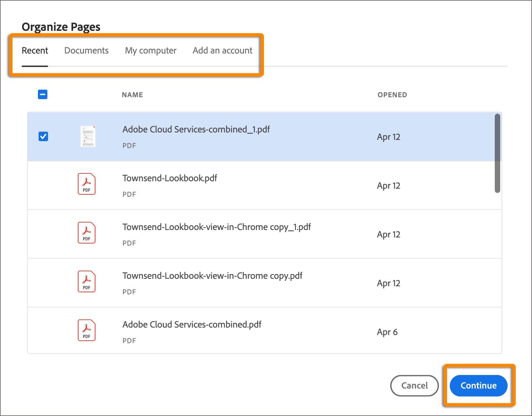This screenshot has height=416, width=532.
Task: Click PDF icon of Adobe Cloud Services-combined.pdf
Action: pos(87,330)
